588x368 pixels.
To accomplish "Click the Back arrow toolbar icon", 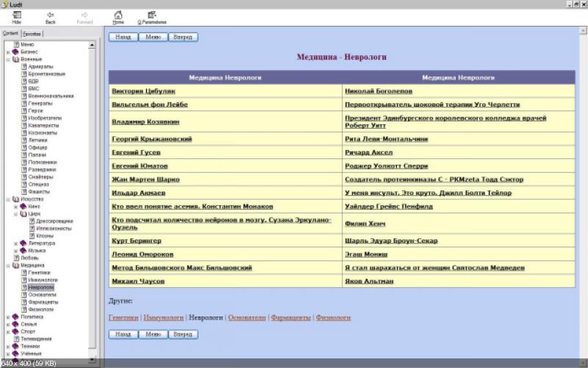I will tap(50, 15).
